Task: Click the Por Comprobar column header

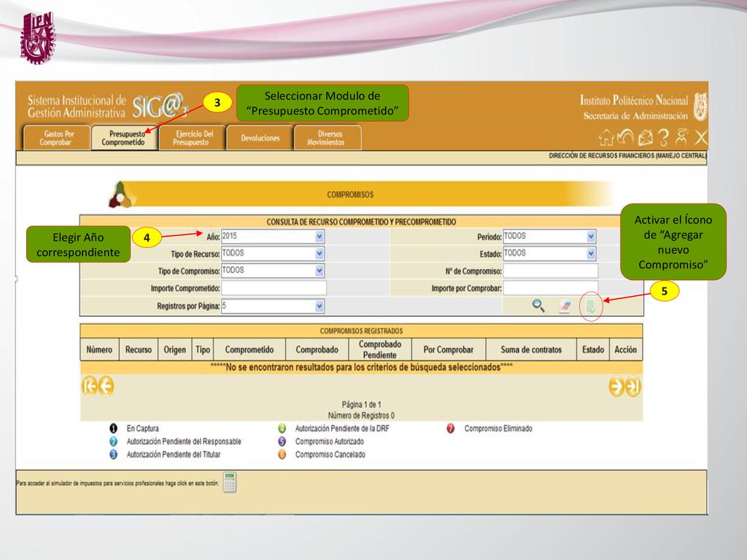Action: coord(449,349)
